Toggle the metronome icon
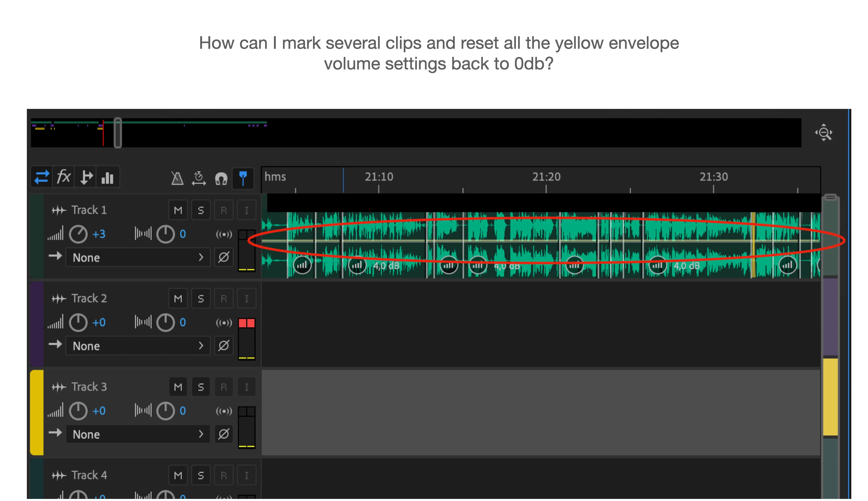Viewport: 868px width, 501px height. pyautogui.click(x=177, y=178)
